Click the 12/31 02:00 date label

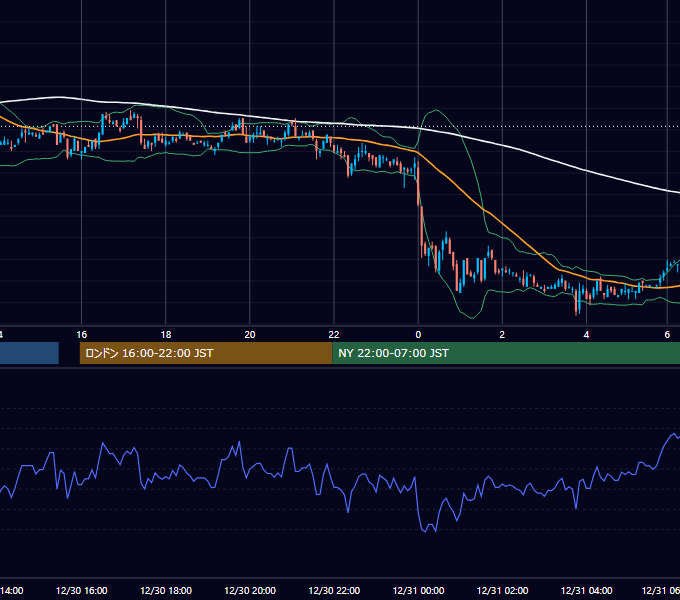click(x=502, y=590)
